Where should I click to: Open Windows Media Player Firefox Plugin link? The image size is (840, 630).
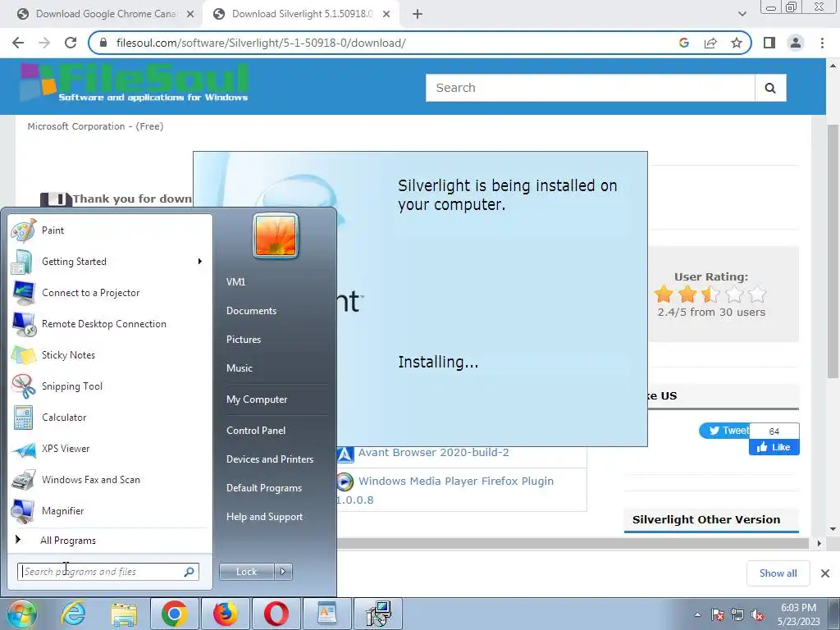pos(456,481)
